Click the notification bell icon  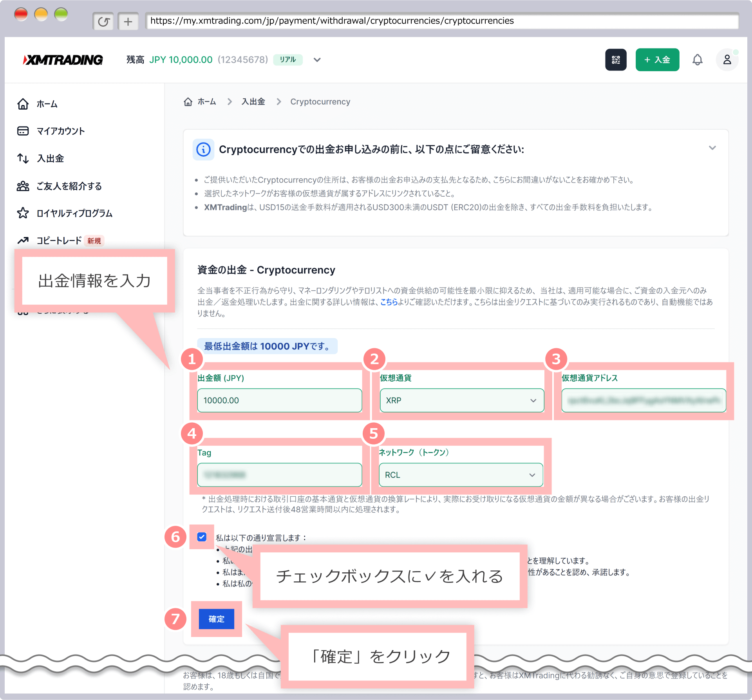point(697,60)
